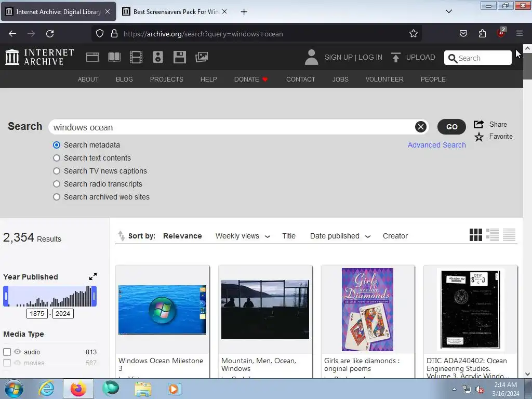Select Search TV news captions option
This screenshot has height=399, width=532.
pyautogui.click(x=57, y=171)
